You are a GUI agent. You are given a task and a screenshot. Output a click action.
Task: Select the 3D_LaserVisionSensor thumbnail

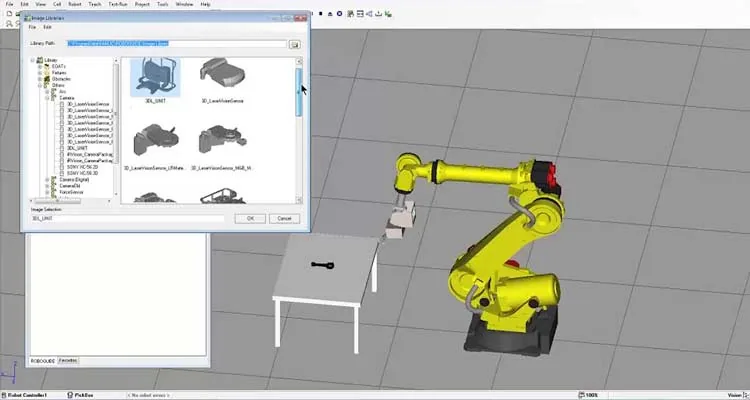(222, 77)
